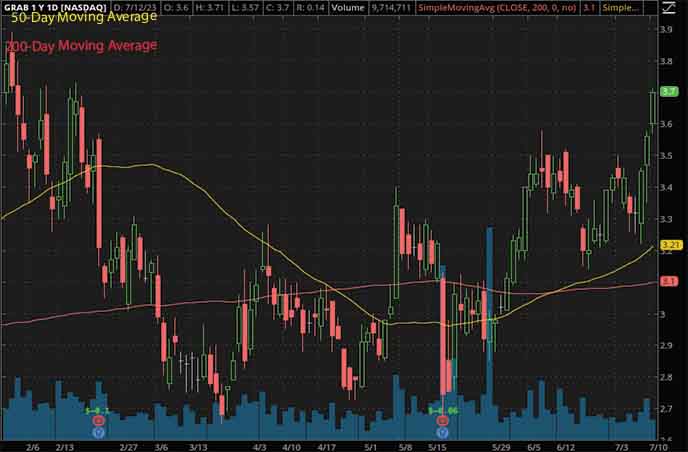
Task: Click the red earnings event icon near 5/15
Action: pyautogui.click(x=443, y=421)
